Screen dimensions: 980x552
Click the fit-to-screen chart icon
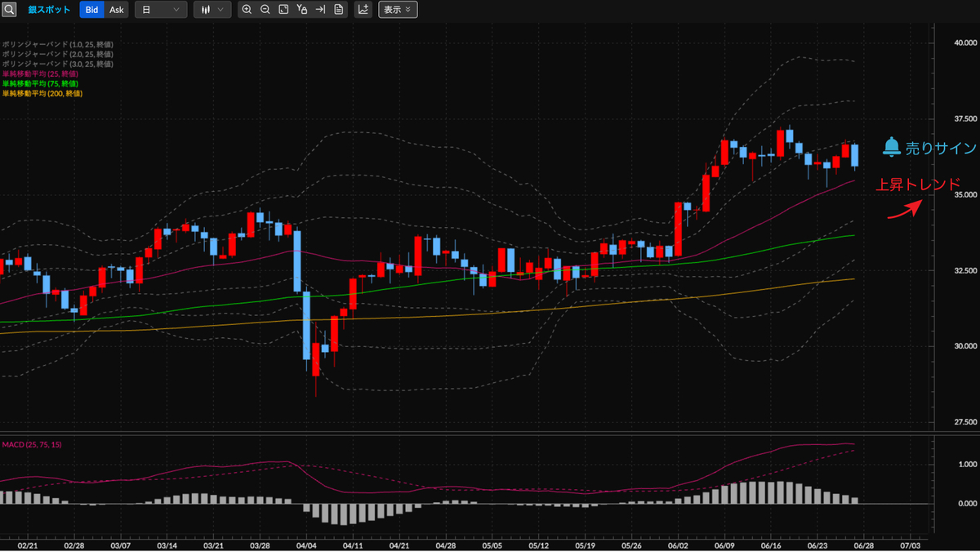tap(283, 10)
